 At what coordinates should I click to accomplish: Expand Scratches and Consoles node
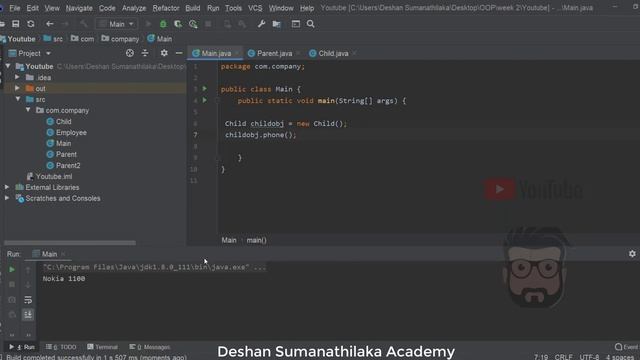(x=7, y=198)
